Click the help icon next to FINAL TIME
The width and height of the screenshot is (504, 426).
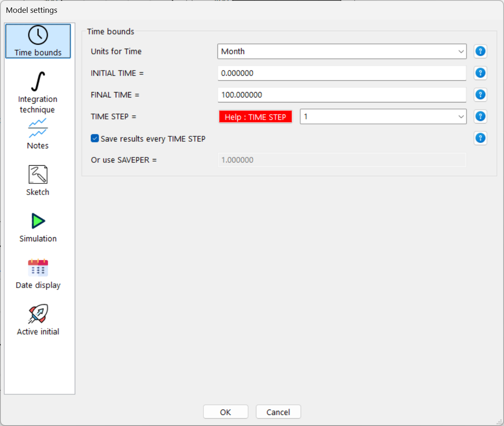click(x=480, y=95)
